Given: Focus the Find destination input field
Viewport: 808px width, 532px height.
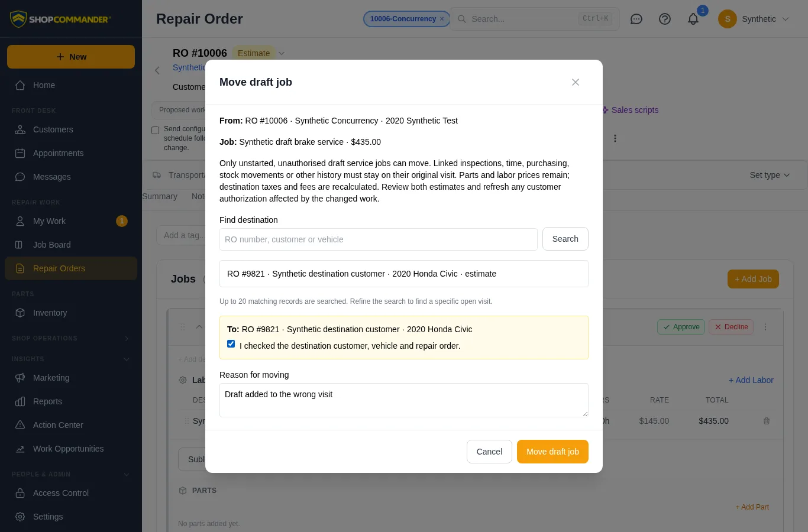Looking at the screenshot, I should tap(379, 239).
